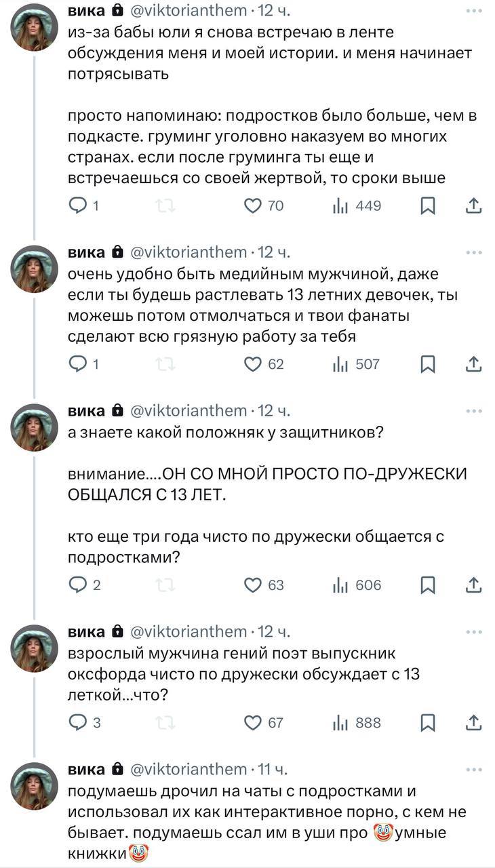Retweet the post with 62 likes

click(165, 364)
